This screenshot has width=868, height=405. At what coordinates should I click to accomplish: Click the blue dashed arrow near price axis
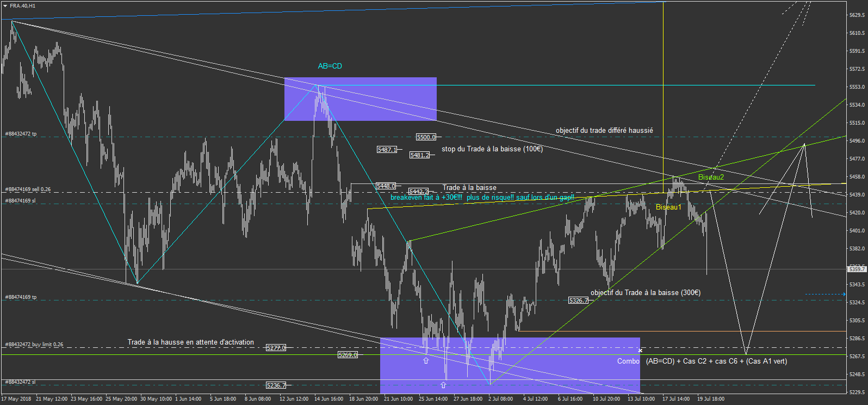[x=826, y=294]
